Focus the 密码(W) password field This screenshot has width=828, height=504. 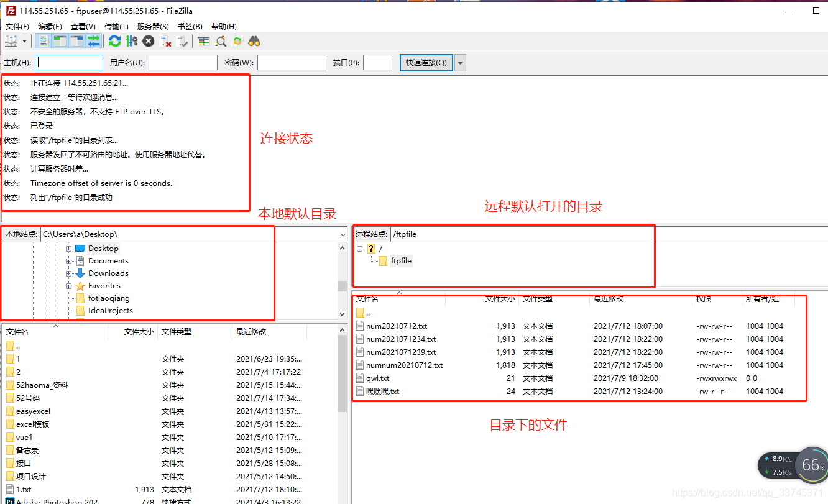point(292,63)
